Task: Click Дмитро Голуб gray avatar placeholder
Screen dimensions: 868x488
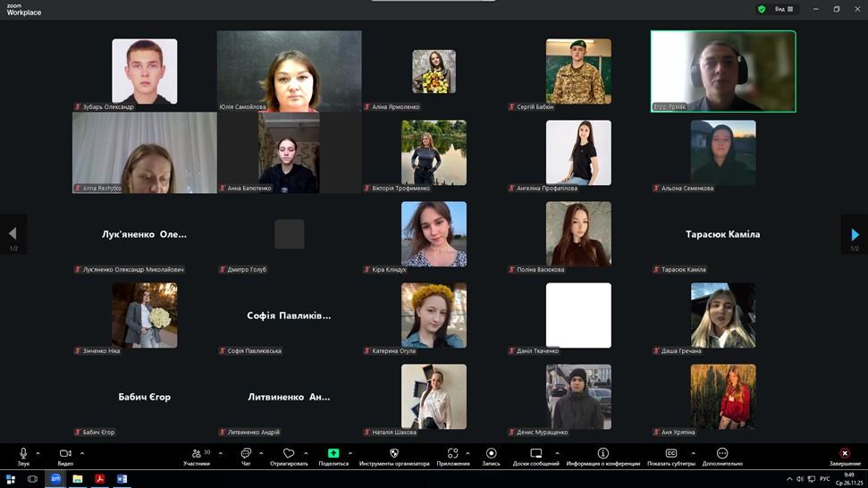Action: tap(289, 234)
